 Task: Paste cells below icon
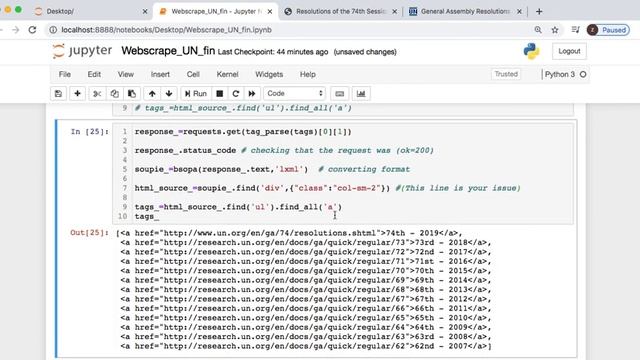[x=132, y=93]
